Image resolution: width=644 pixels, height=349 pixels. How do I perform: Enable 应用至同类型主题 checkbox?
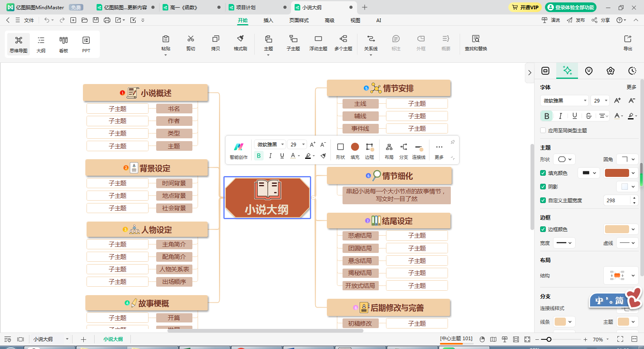pyautogui.click(x=543, y=130)
